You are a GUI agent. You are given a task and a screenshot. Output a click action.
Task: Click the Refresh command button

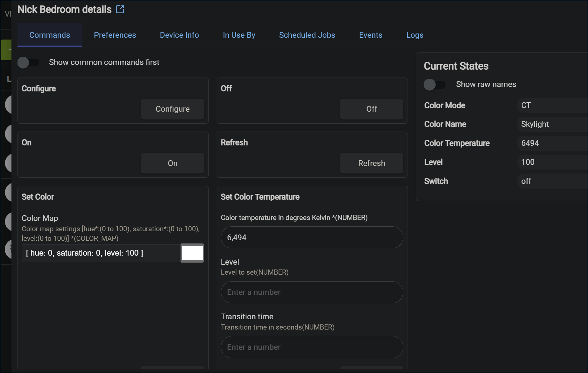(371, 163)
